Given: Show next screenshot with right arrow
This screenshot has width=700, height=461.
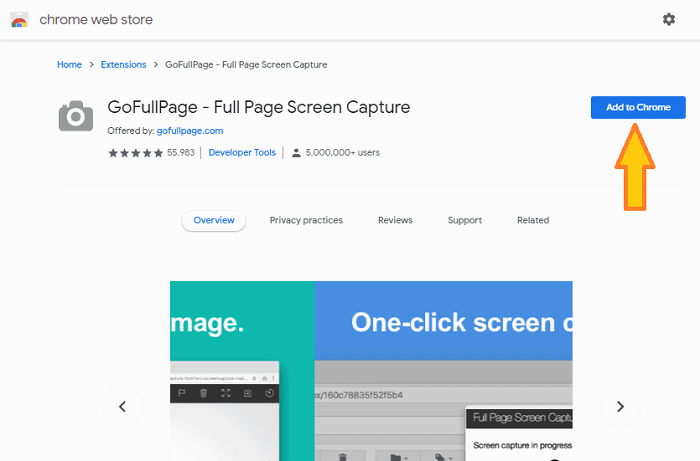Looking at the screenshot, I should point(620,406).
